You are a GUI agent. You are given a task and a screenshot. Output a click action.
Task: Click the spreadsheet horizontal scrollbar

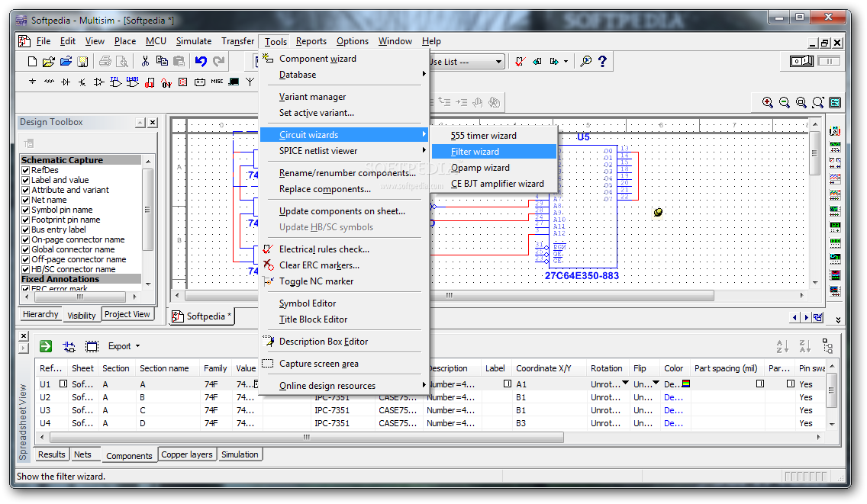pos(307,437)
